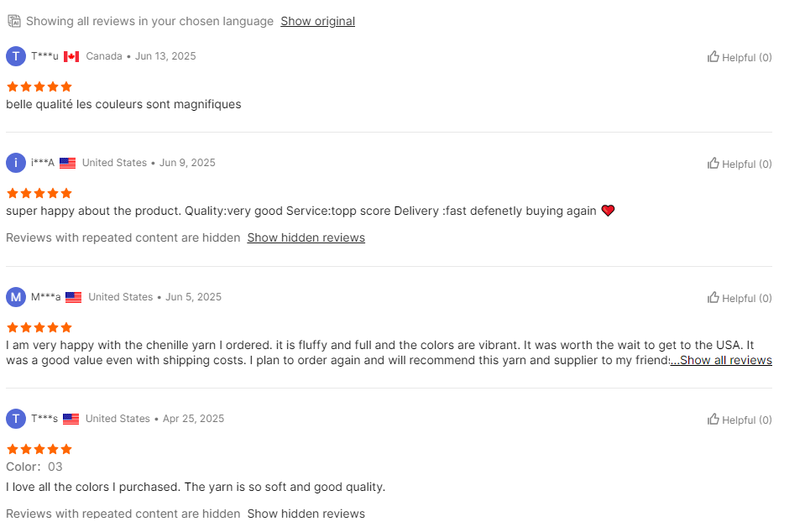Click the five-star rating on the chenille yarn review
This screenshot has height=532, width=805.
[x=39, y=327]
